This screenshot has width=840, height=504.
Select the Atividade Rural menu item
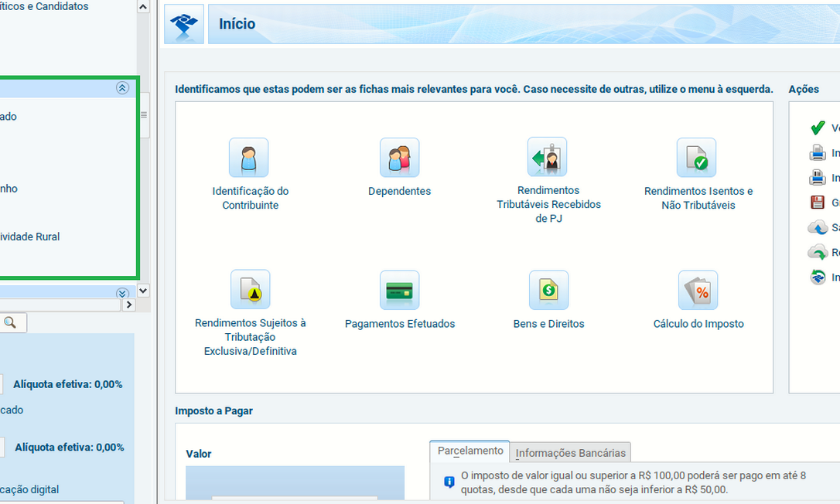pos(29,237)
